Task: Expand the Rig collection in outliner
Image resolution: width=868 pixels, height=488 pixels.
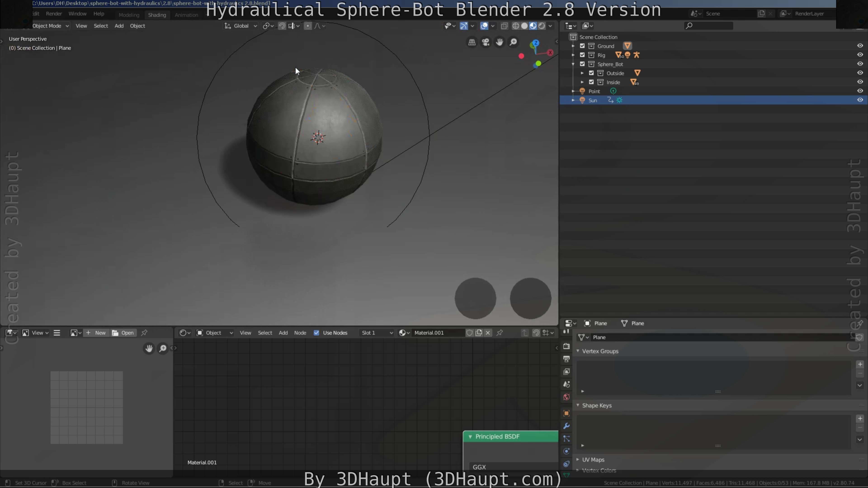Action: click(573, 55)
